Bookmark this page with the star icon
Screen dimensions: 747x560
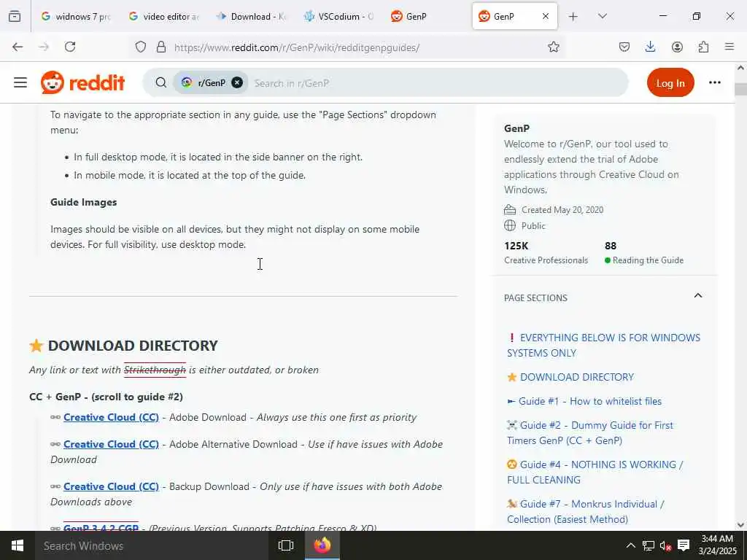(553, 47)
